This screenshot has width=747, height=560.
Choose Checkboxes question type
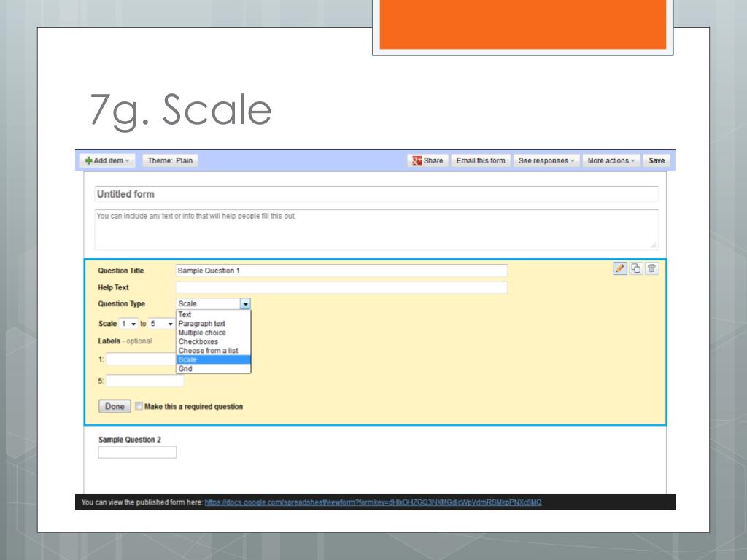pos(213,342)
